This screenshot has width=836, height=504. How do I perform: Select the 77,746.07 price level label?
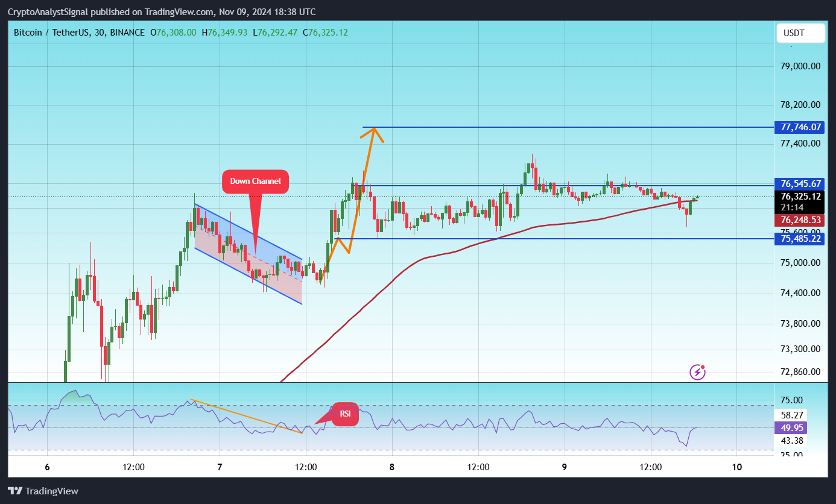click(800, 127)
